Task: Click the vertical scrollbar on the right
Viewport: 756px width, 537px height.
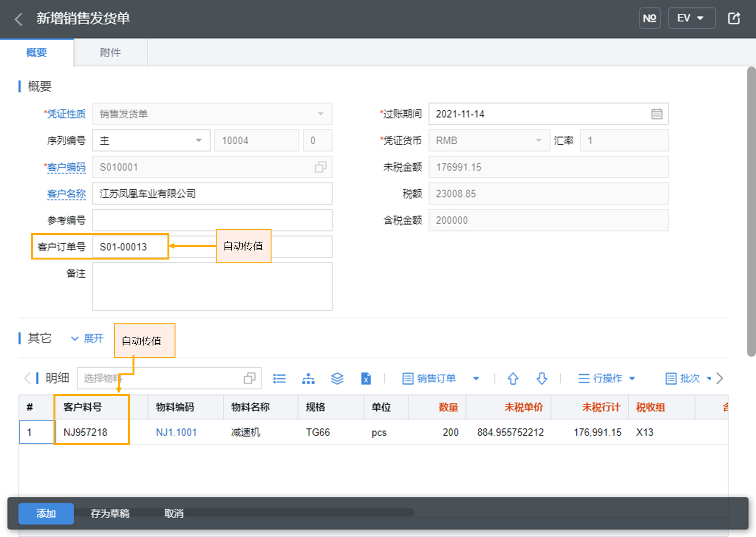Action: pyautogui.click(x=751, y=211)
